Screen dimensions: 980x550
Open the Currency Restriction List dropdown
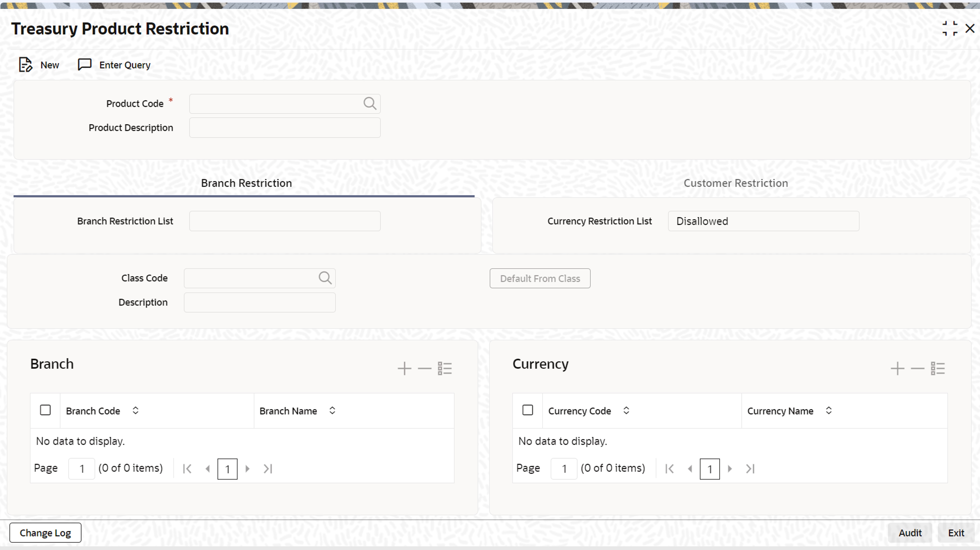[763, 221]
